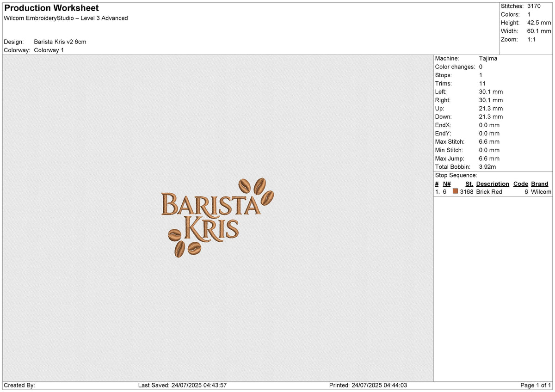Click the 'Printed: 24/07/2025 04:44:03' text
This screenshot has width=555, height=392.
368,385
